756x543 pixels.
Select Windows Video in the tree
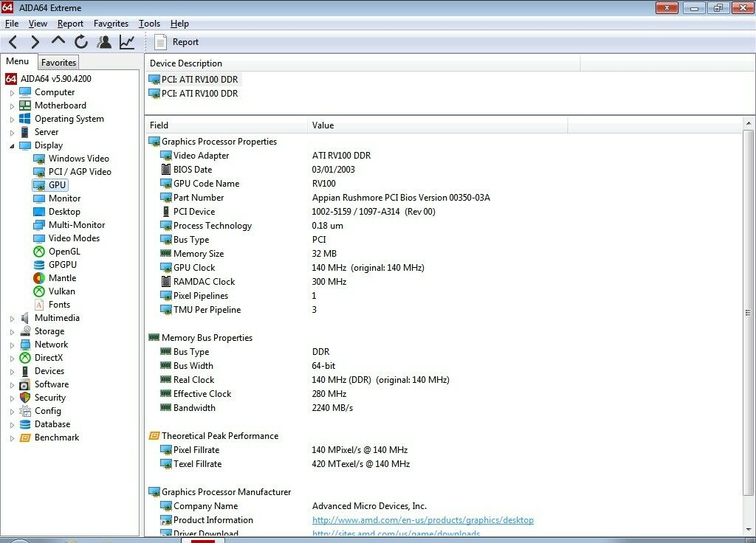[78, 159]
